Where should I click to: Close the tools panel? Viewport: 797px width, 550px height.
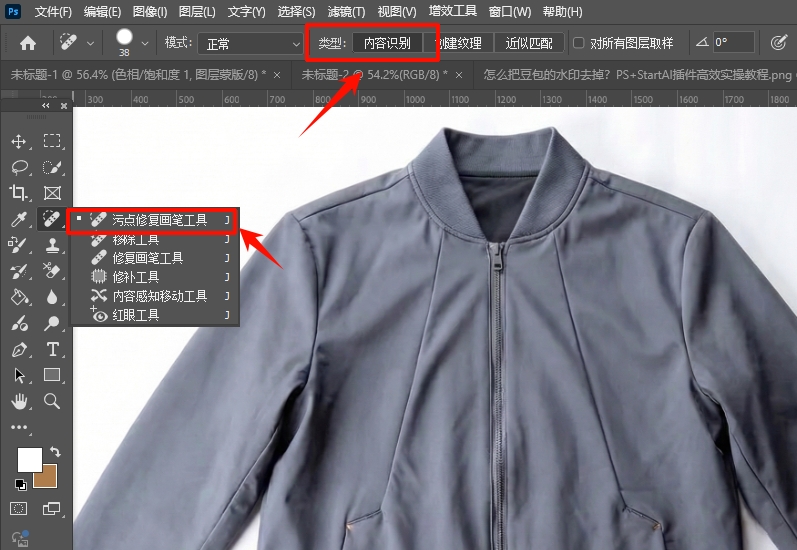(64, 106)
